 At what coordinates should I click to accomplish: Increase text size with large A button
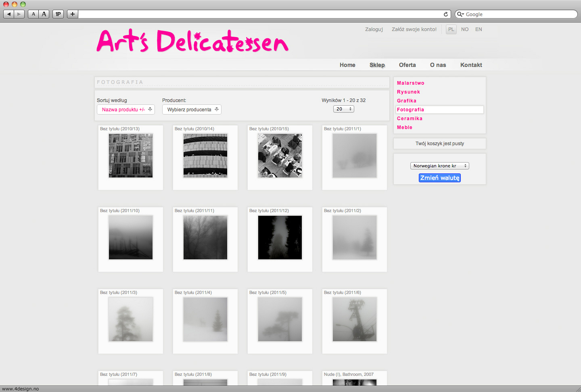tap(44, 14)
